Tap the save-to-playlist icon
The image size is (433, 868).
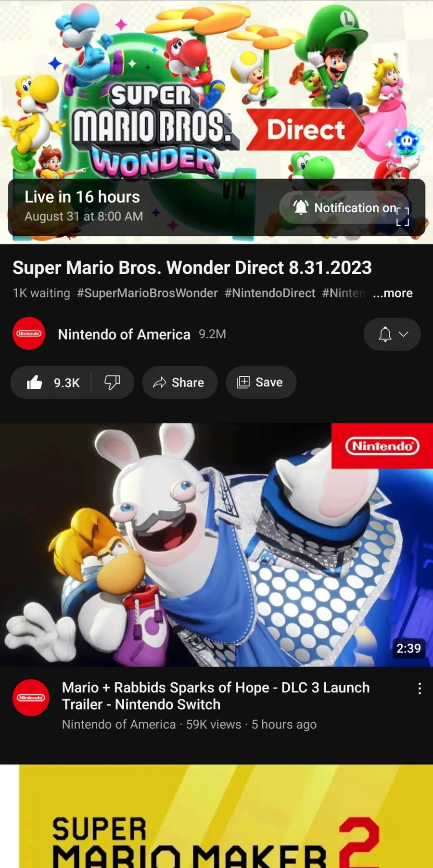coord(243,383)
